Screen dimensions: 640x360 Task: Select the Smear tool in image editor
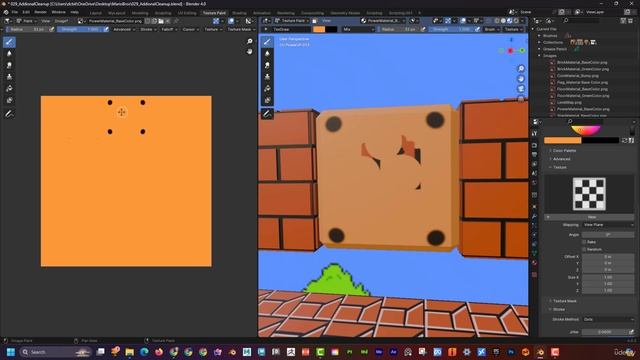point(9,65)
